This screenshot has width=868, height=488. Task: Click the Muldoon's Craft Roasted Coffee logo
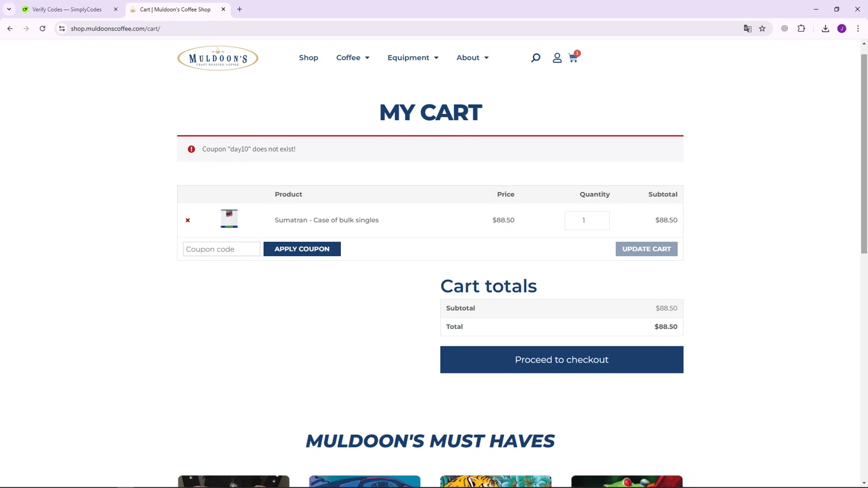[x=218, y=58]
